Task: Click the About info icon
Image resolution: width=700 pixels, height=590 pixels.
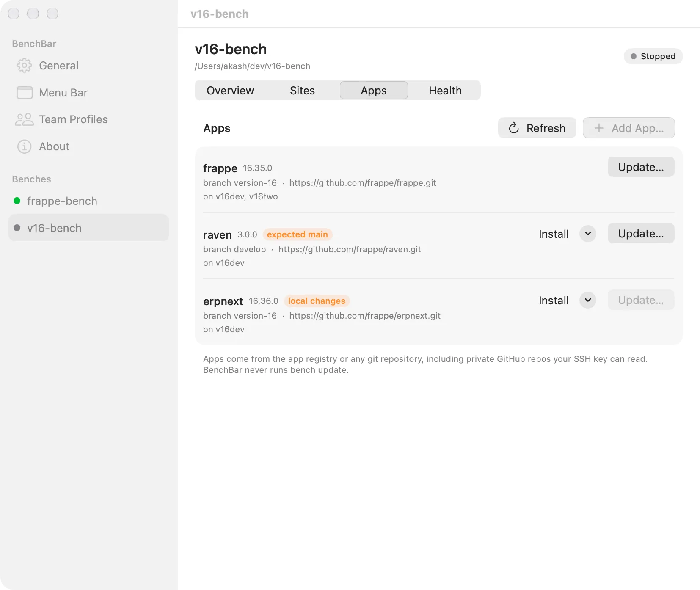Action: [x=24, y=146]
